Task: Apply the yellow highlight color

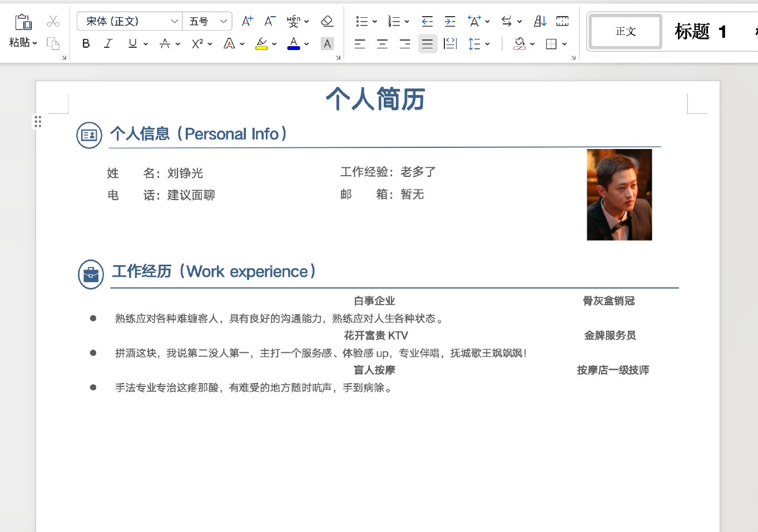Action: coord(261,43)
